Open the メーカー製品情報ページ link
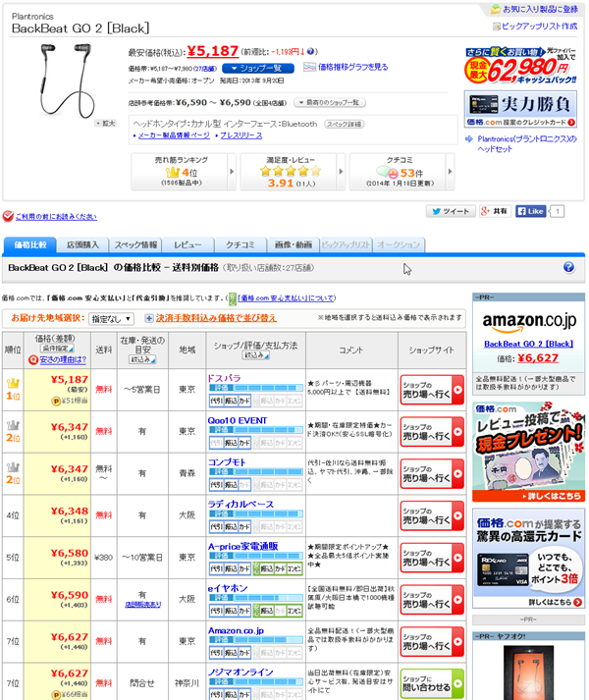The width and height of the screenshot is (589, 700). click(174, 135)
